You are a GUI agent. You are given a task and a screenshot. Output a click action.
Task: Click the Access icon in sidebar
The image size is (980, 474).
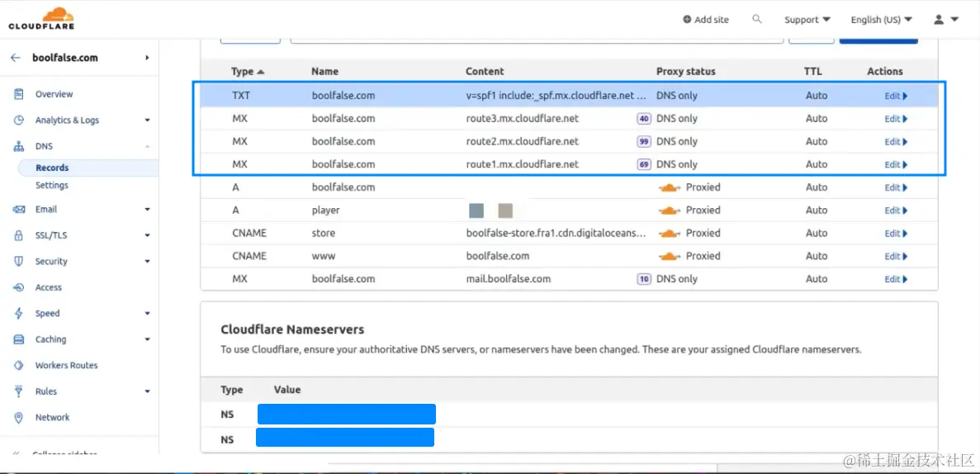point(19,287)
